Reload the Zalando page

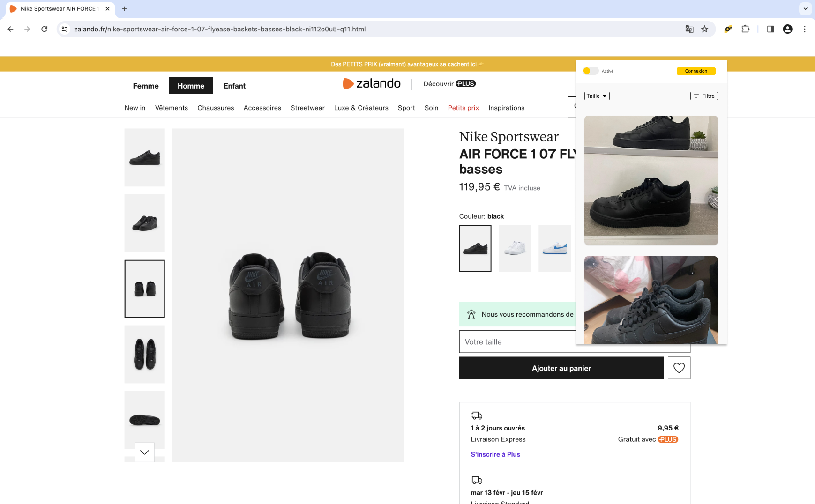[x=44, y=29]
